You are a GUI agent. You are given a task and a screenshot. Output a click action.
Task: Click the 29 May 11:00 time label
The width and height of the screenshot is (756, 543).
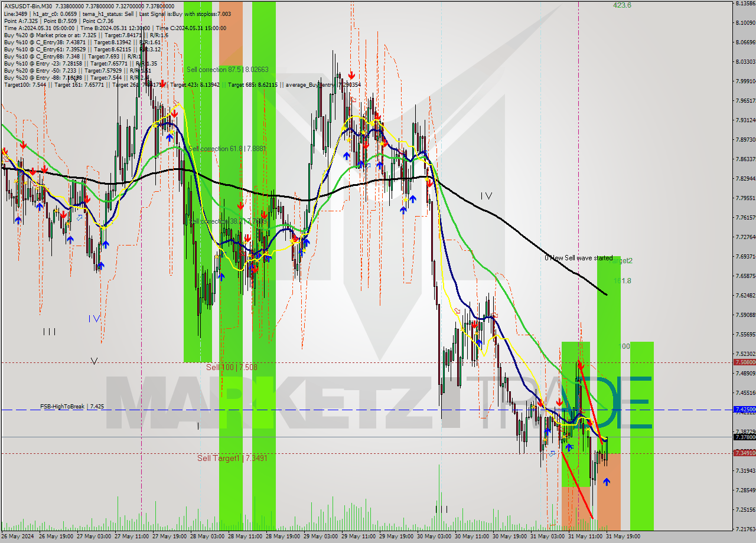pos(359,537)
